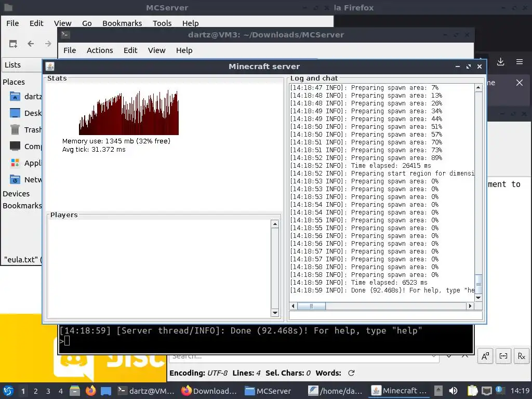This screenshot has height=399, width=532.
Task: Open the file manager Tools menu
Action: point(162,23)
